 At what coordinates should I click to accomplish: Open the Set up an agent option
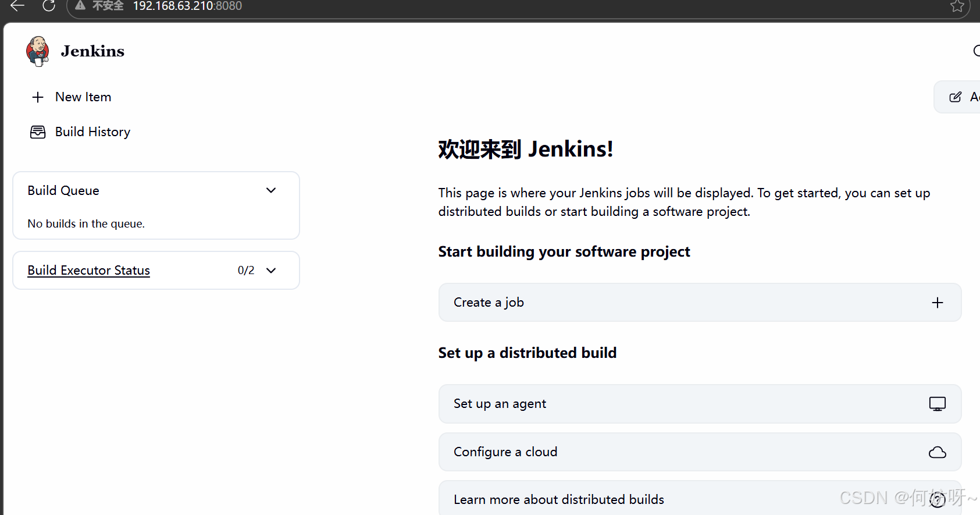click(x=700, y=404)
